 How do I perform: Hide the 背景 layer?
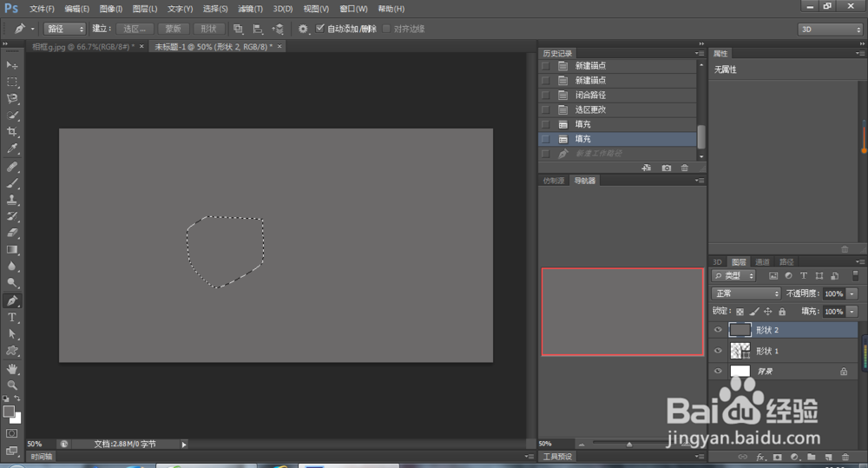[718, 371]
